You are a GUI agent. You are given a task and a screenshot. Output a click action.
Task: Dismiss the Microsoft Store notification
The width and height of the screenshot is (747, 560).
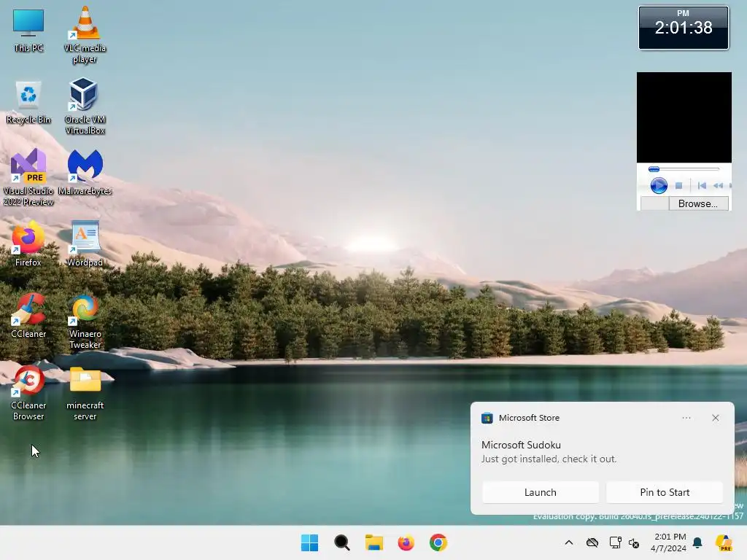pyautogui.click(x=716, y=418)
